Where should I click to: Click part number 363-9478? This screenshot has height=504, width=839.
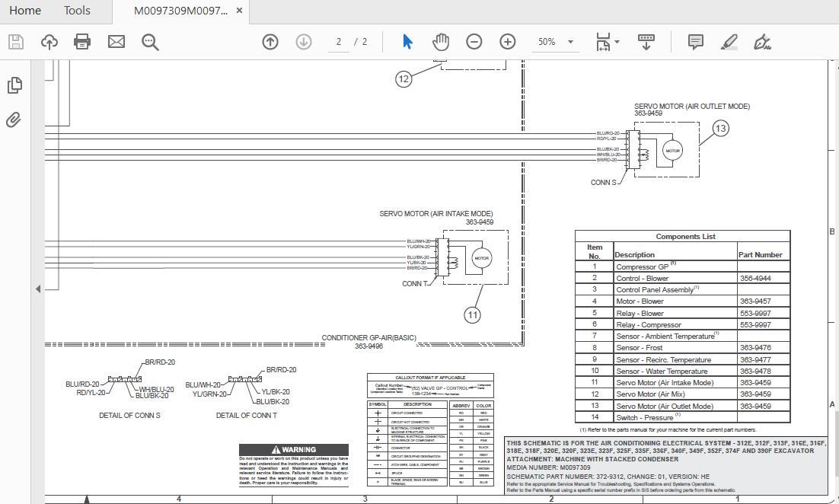coord(755,371)
